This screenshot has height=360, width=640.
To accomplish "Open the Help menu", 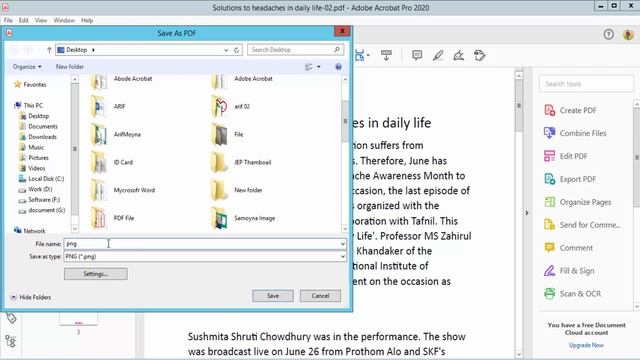I will pos(87,20).
